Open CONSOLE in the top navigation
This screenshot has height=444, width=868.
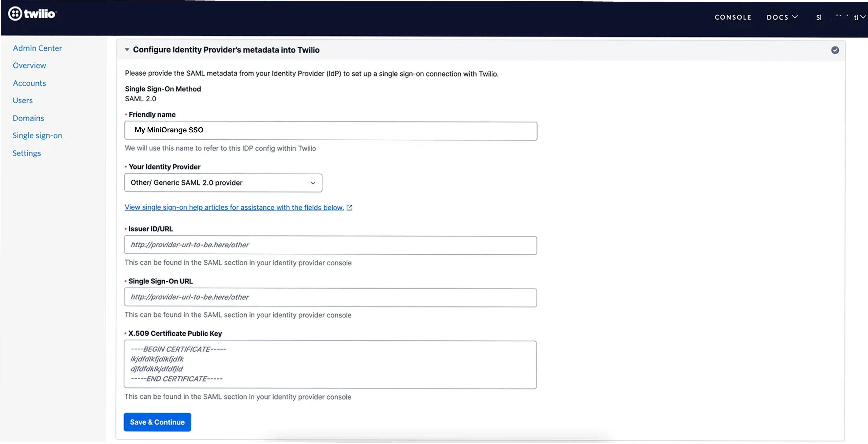(733, 17)
